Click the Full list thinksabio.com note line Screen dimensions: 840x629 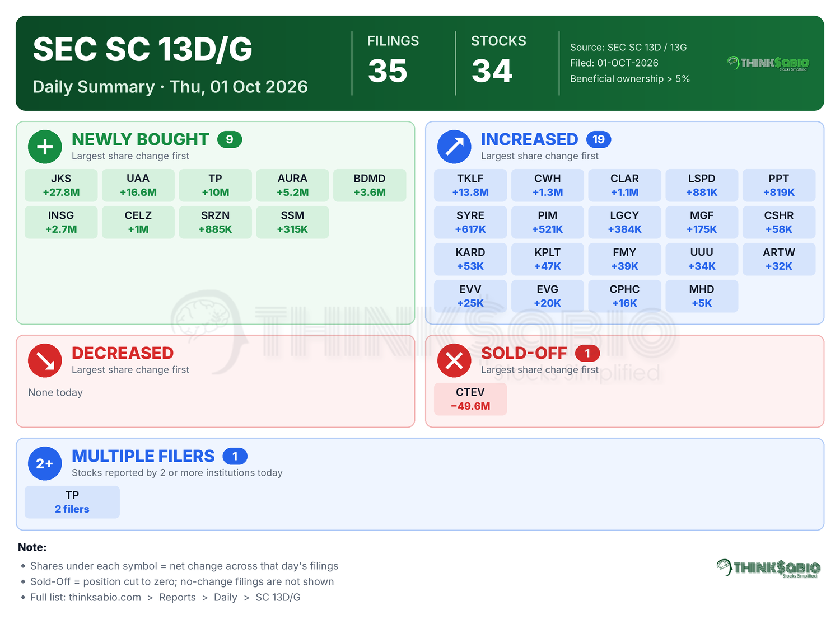(x=165, y=597)
